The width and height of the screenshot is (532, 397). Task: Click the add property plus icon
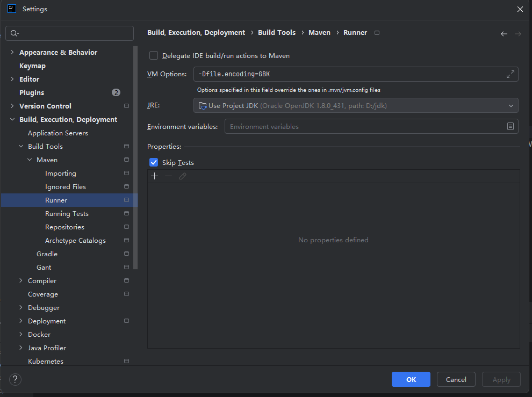(155, 176)
